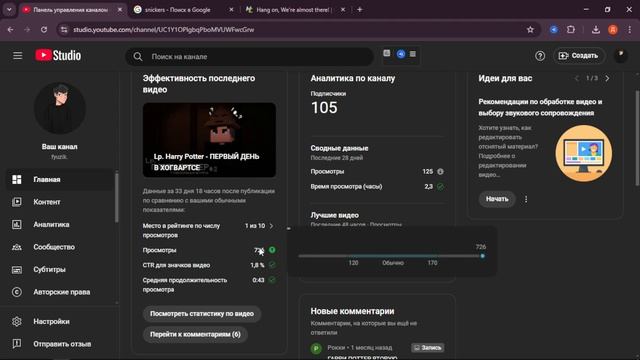Open a new browser tab
Viewport: 640px width, 360px height.
360,9
